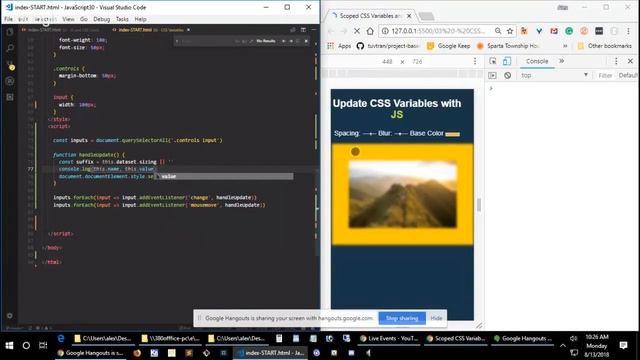
Task: Switch to the first index-START.html editor tab
Action: [61, 30]
